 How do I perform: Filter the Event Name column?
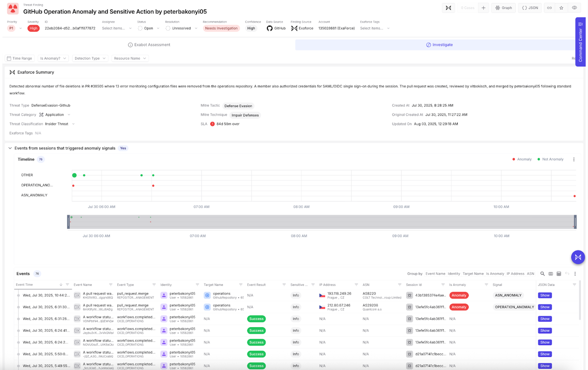click(x=111, y=285)
